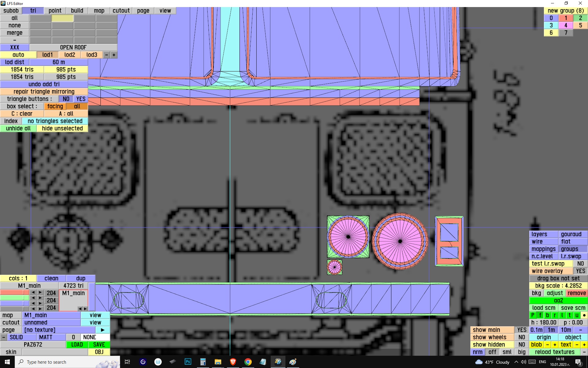
Task: Increase red value with right arrow
Action: [40, 293]
